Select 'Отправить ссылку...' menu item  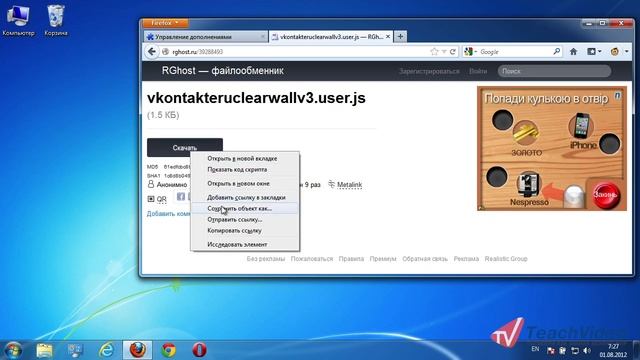(245, 220)
